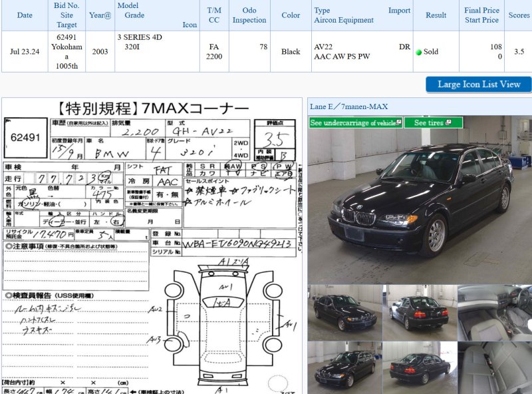
Task: Click the green Sold status dot
Action: pyautogui.click(x=419, y=52)
